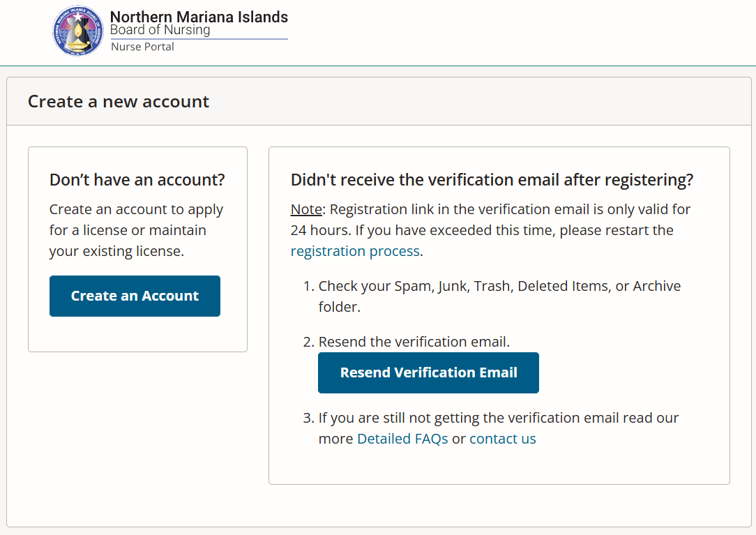Select step one about Spam folders
The width and height of the screenshot is (756, 535).
[x=499, y=296]
